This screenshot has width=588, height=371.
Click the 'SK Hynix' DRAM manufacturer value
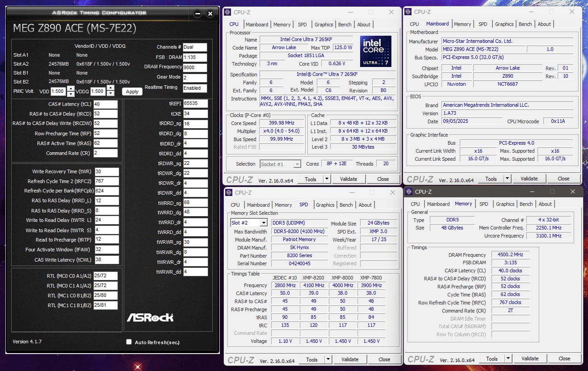(x=299, y=247)
